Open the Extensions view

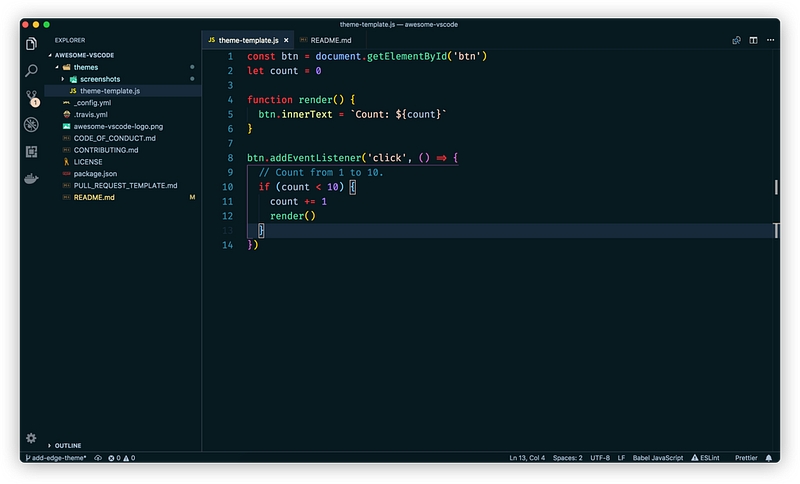pos(32,152)
